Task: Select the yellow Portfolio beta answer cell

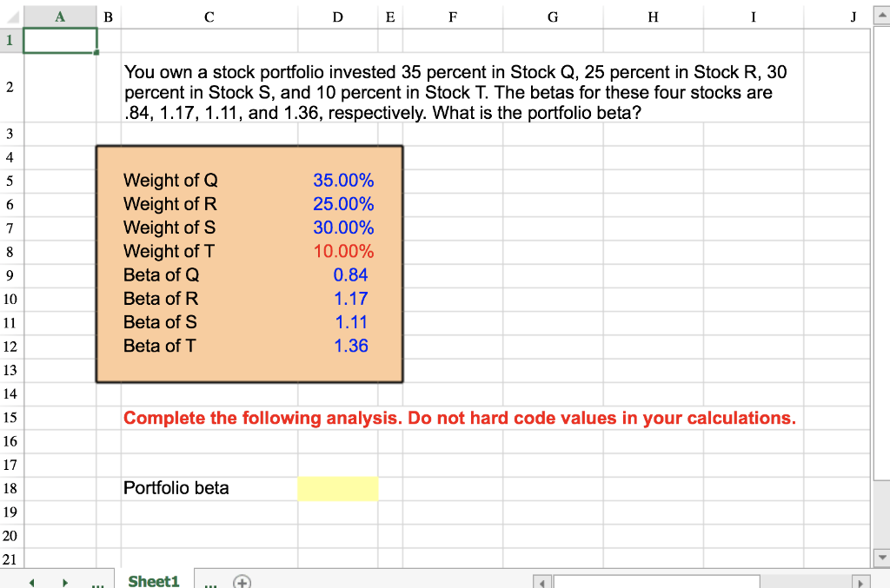Action: click(338, 488)
